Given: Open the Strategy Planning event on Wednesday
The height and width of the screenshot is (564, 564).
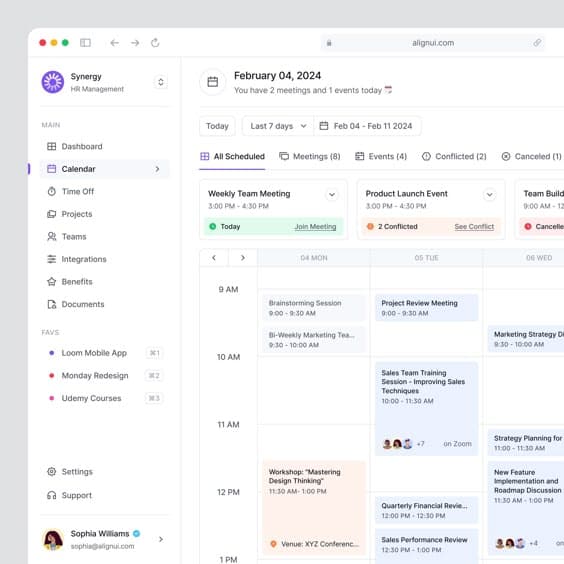Looking at the screenshot, I should click(x=526, y=443).
